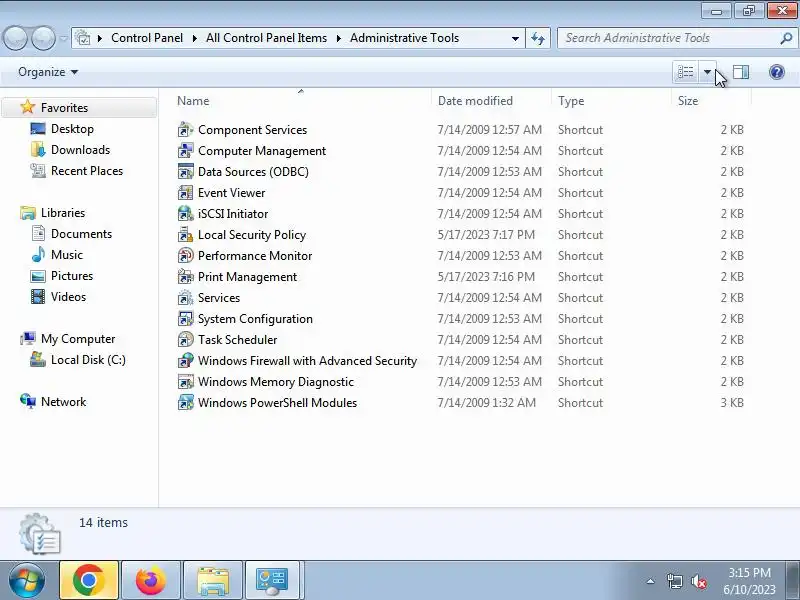800x600 pixels.
Task: Launch Google Chrome from the taskbar
Action: click(89, 580)
